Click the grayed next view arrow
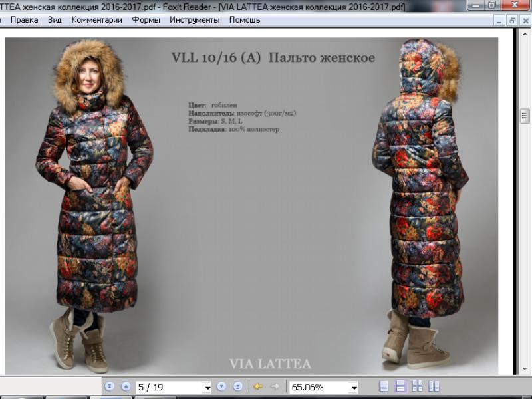This screenshot has width=532, height=399. [275, 386]
